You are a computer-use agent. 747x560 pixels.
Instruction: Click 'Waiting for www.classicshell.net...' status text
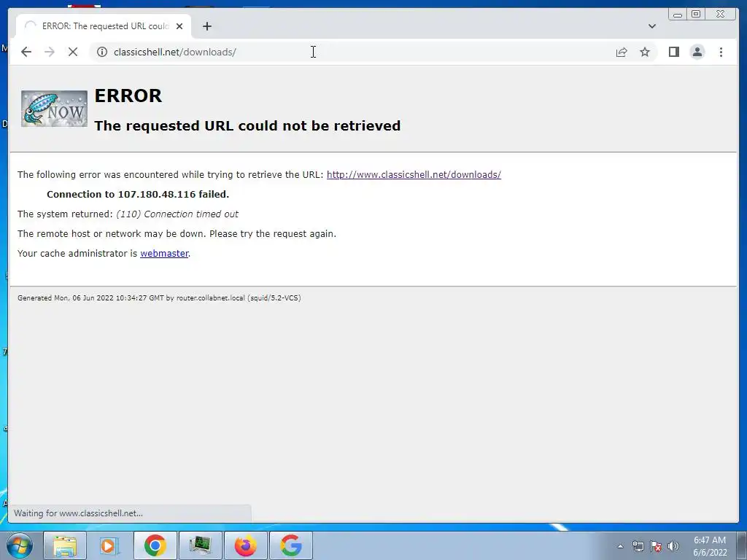click(x=78, y=513)
